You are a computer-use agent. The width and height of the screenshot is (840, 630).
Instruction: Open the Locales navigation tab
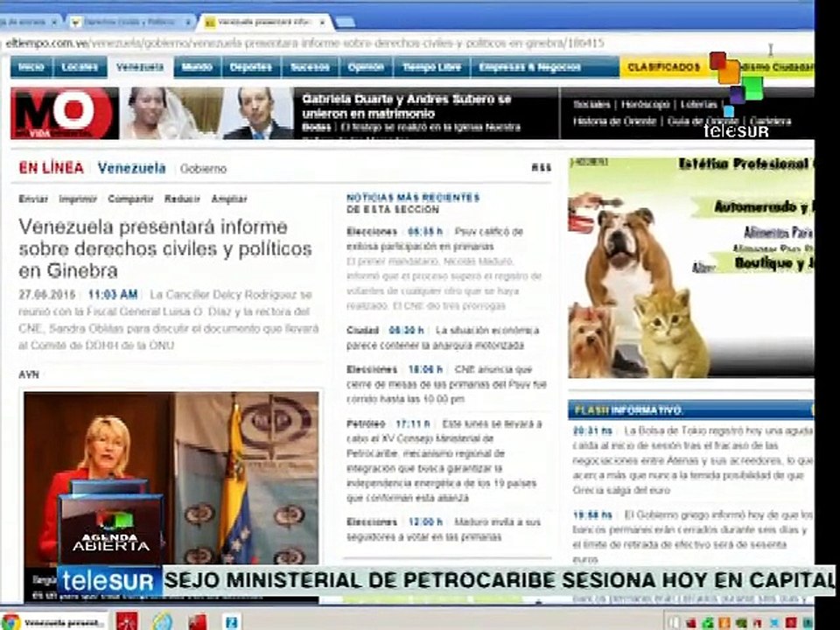click(80, 67)
